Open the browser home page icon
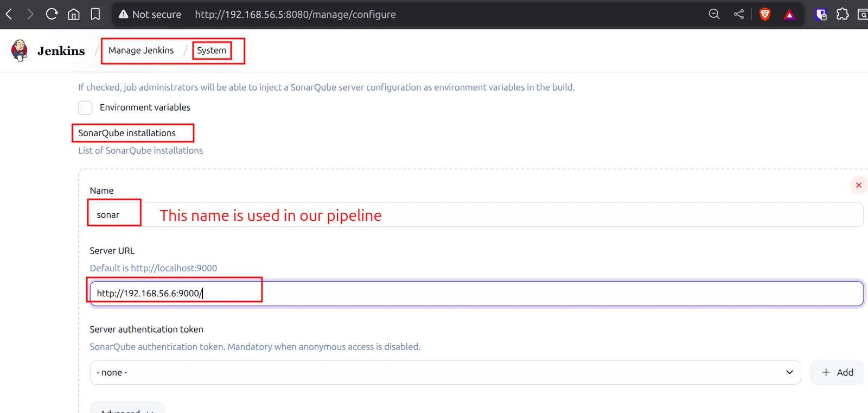868x413 pixels. pyautogui.click(x=74, y=14)
